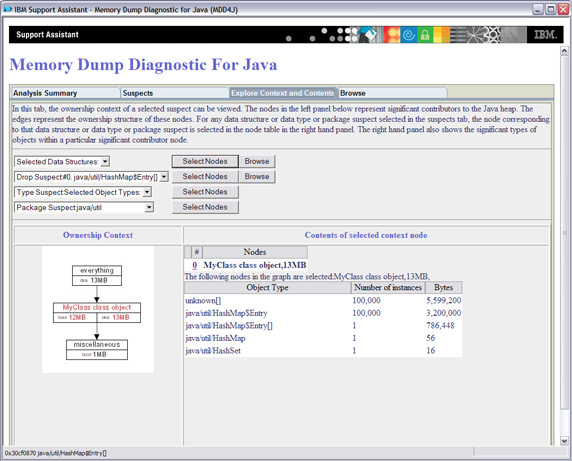Select java/util/HashMap$Entry row text

click(x=226, y=313)
